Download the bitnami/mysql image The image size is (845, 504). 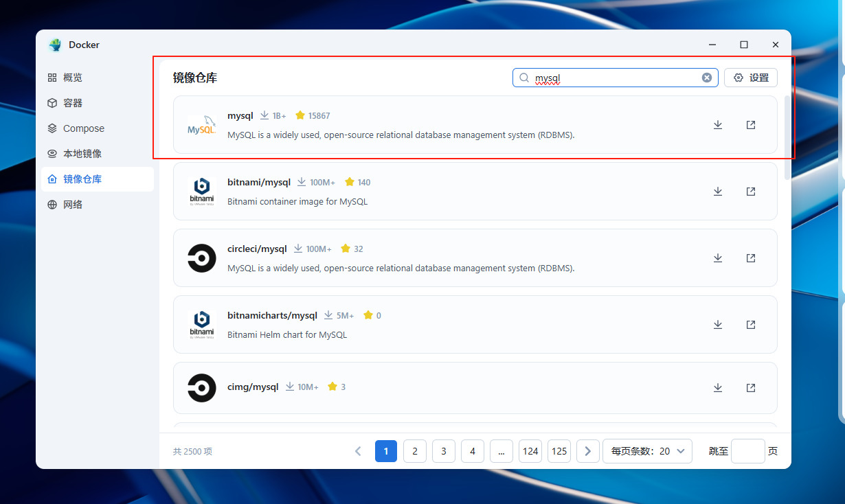click(718, 192)
